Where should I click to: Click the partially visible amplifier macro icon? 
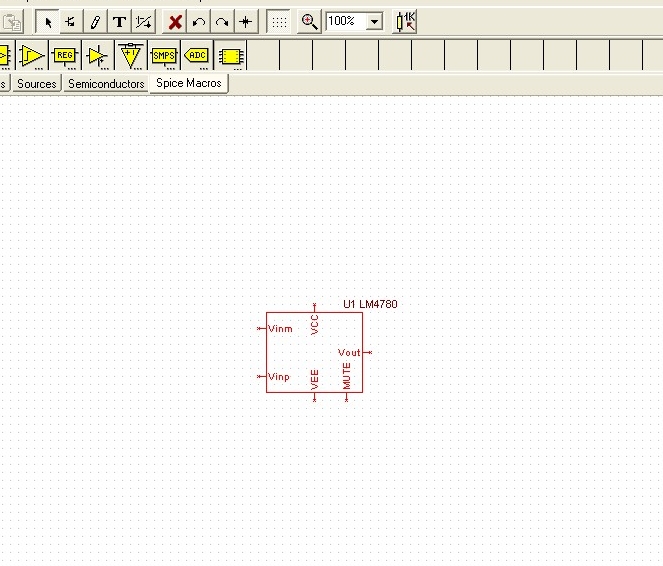pos(5,56)
